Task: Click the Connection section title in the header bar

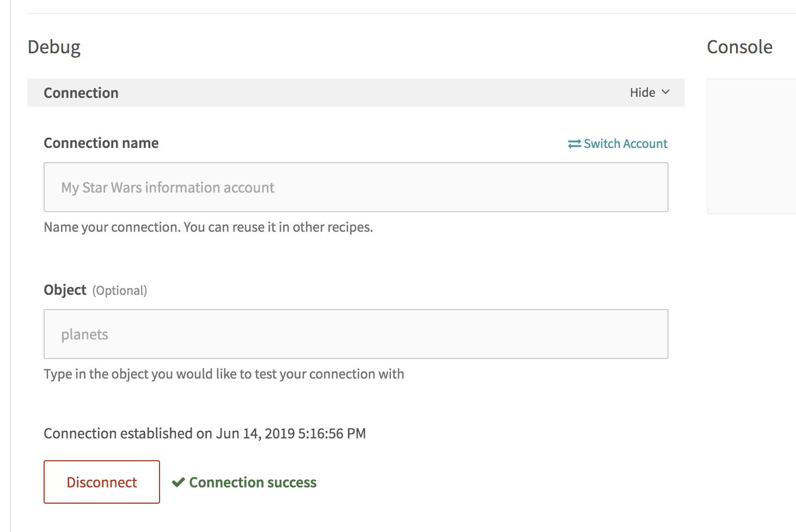Action: 81,93
